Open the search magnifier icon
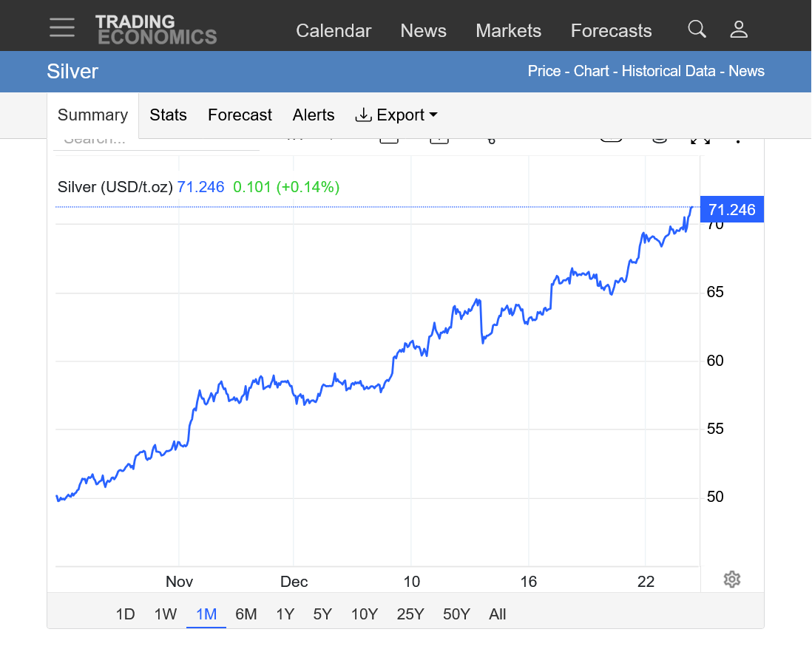This screenshot has width=812, height=666. (697, 30)
